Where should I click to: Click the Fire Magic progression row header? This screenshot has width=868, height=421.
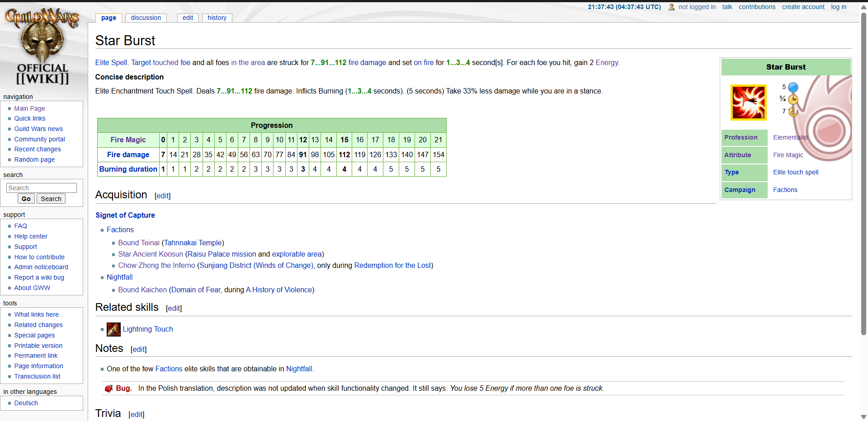pos(128,140)
